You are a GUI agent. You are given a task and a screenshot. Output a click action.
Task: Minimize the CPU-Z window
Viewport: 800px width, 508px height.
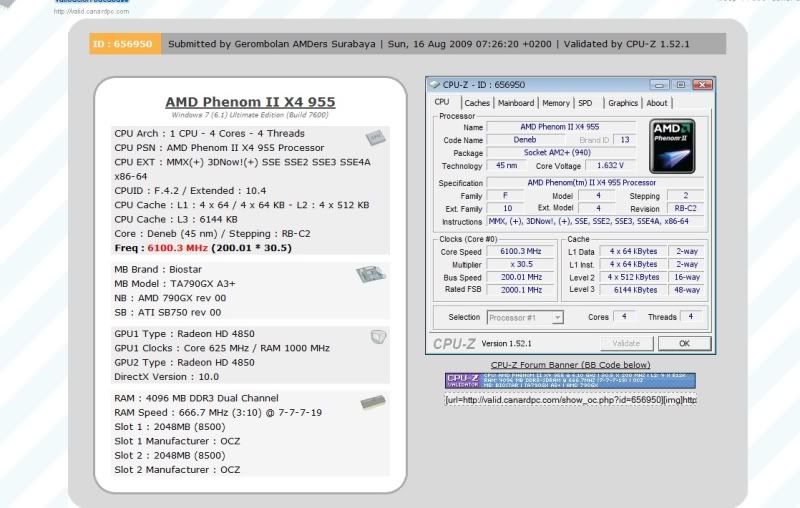pos(659,85)
